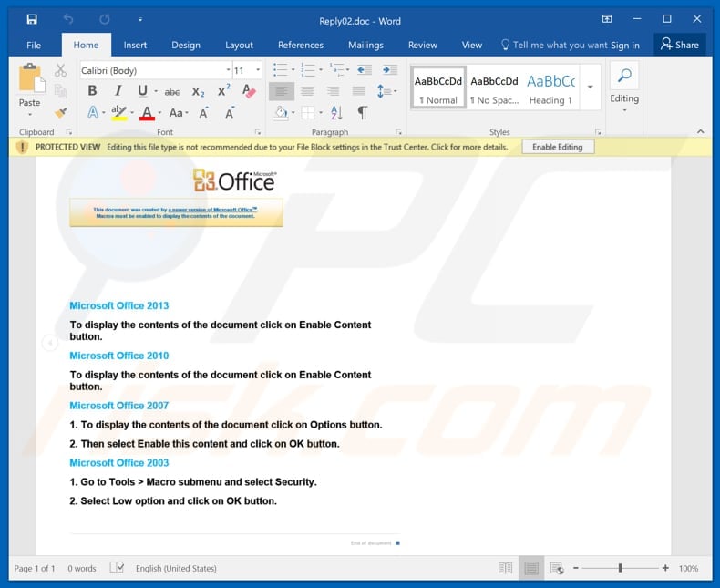Click the Share button
720x588 pixels.
[680, 45]
